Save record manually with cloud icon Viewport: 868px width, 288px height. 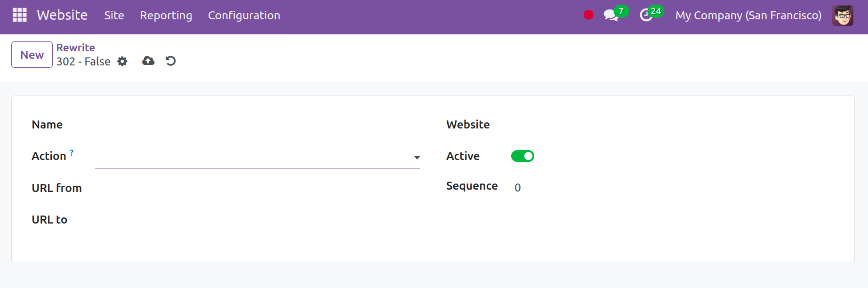[148, 61]
